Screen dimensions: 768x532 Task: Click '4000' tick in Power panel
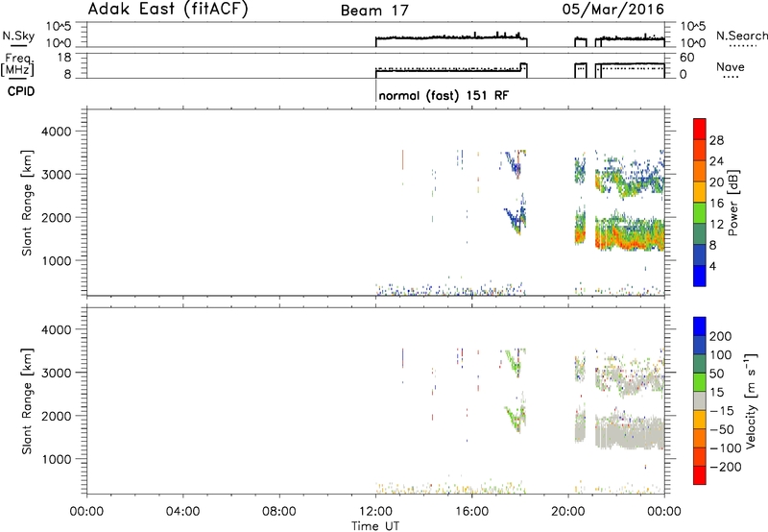57,132
